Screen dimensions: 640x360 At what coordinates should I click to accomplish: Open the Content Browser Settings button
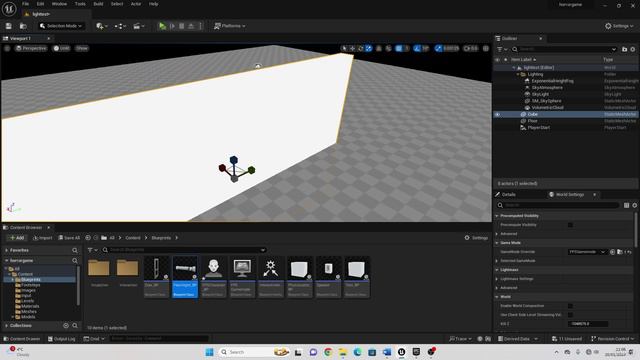point(476,238)
